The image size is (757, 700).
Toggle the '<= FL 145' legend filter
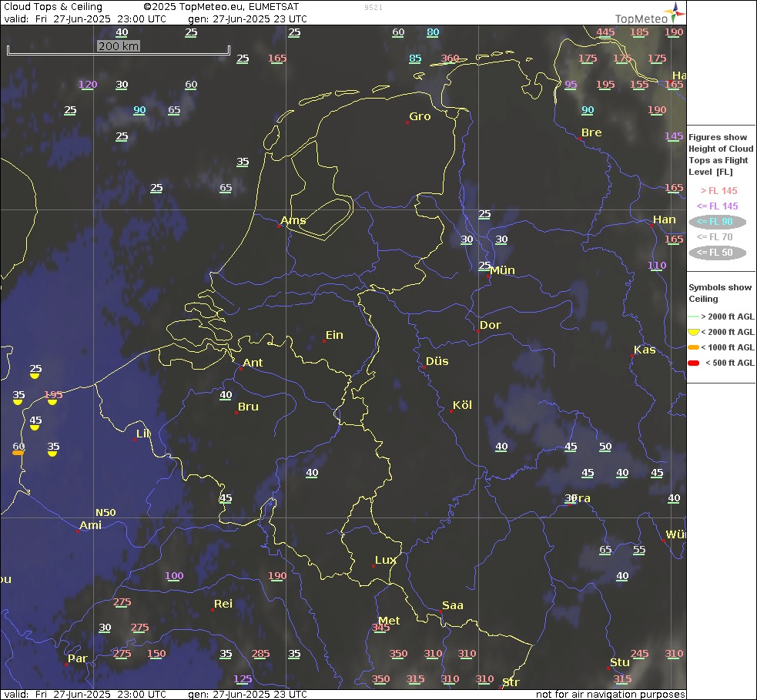718,206
